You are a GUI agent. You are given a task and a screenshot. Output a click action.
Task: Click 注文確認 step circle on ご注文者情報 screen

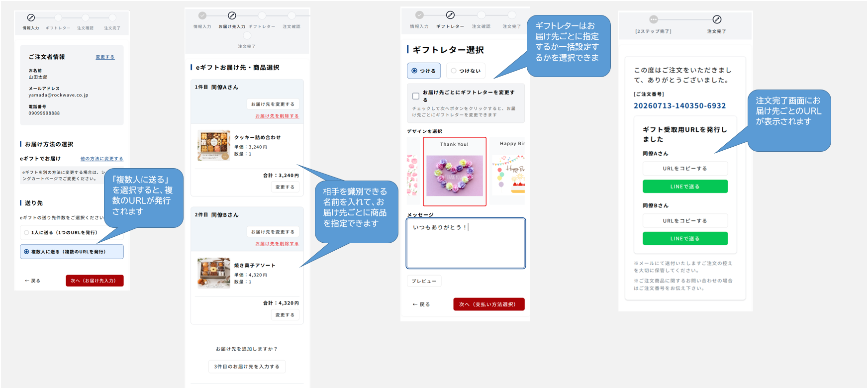coord(86,17)
